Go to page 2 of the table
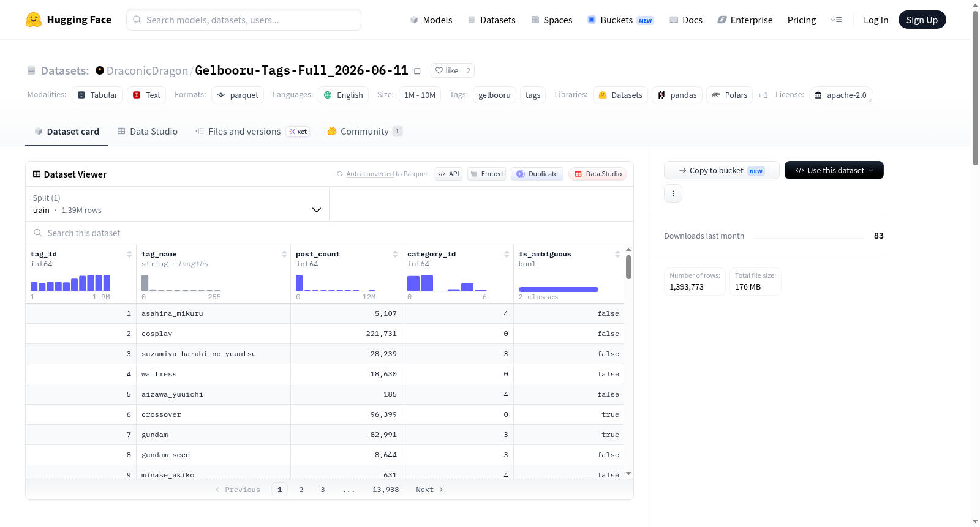This screenshot has height=527, width=980. [x=301, y=490]
